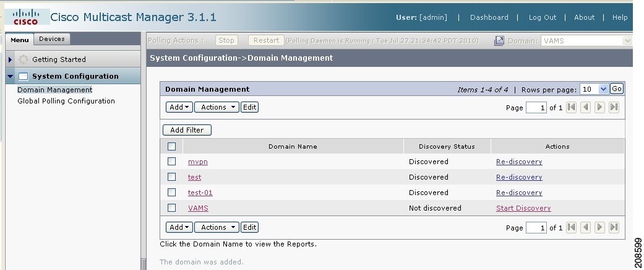Click the bottom Edit button
644x270 pixels.
point(249,227)
